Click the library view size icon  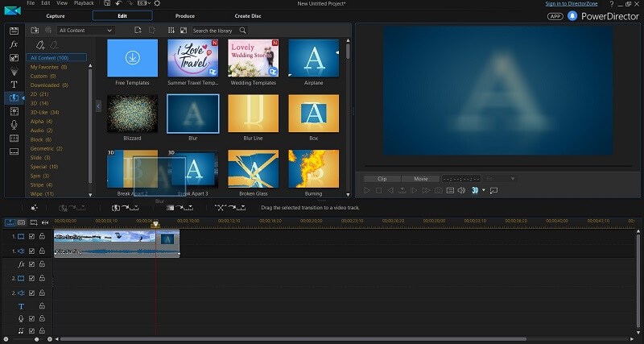184,31
